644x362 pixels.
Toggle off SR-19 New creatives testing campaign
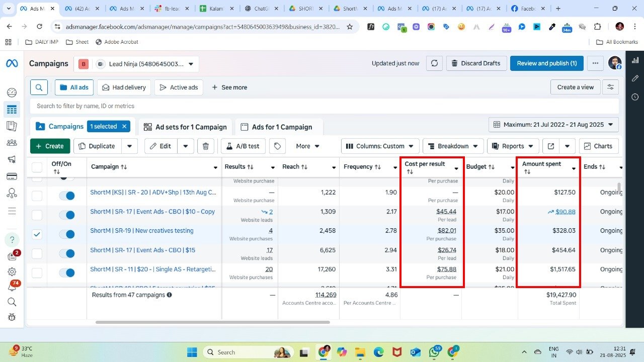coord(66,234)
